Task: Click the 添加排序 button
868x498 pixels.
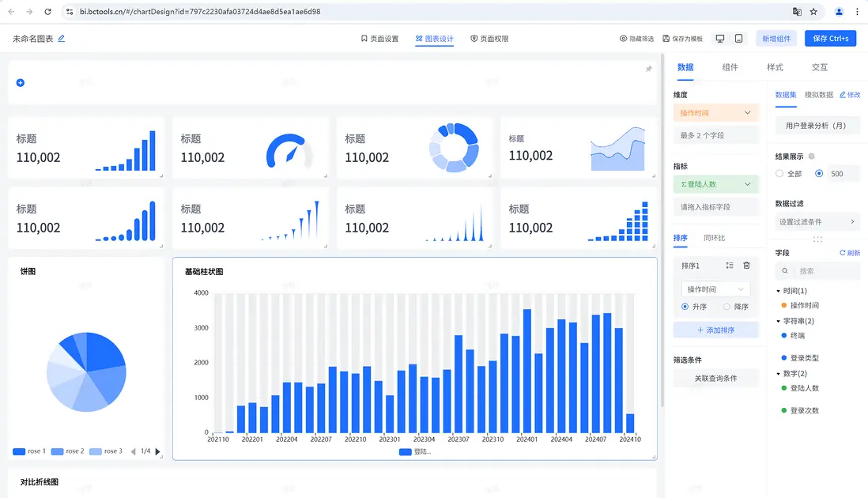Action: pyautogui.click(x=715, y=330)
